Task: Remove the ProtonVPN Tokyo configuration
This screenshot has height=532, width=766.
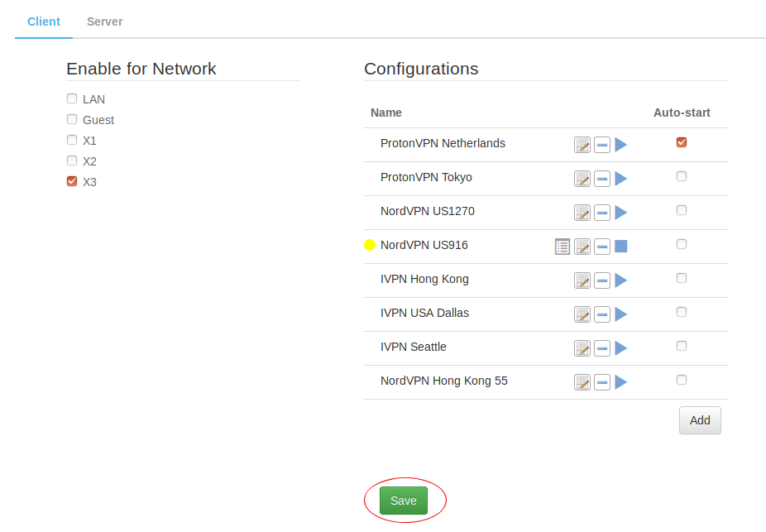Action: pos(602,179)
